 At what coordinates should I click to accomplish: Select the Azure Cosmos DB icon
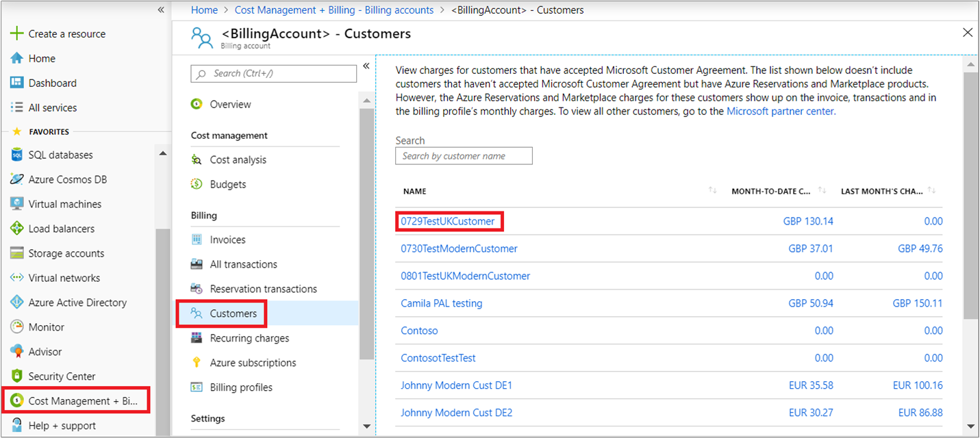17,179
